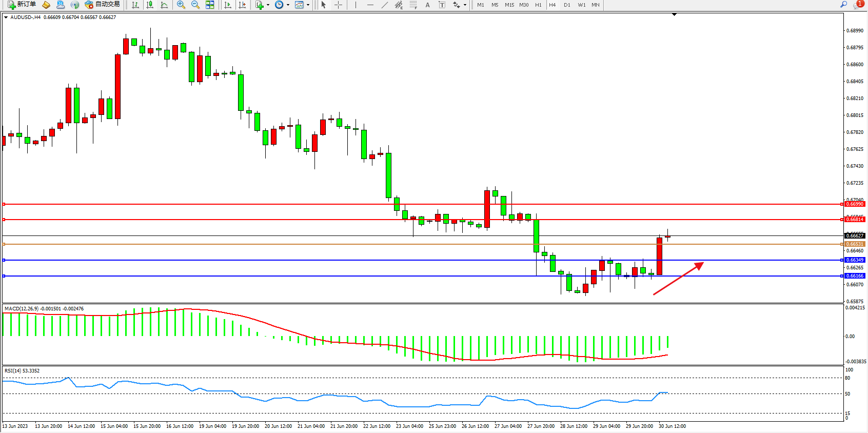
Task: Switch chart to candlestick mode
Action: (150, 5)
